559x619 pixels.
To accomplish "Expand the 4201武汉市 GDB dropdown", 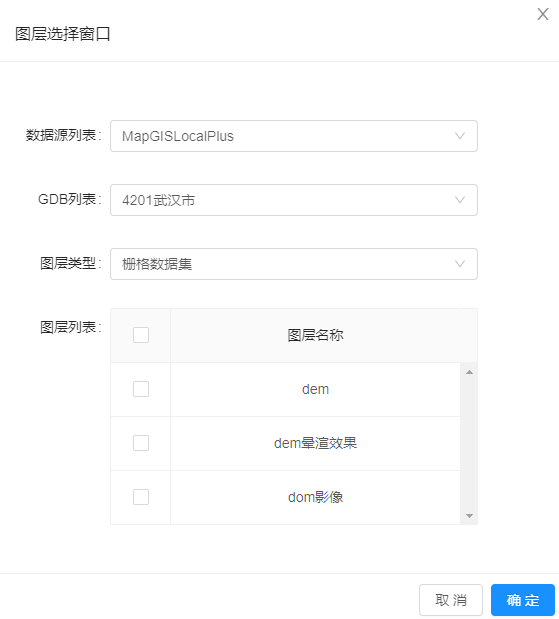I will pos(294,200).
